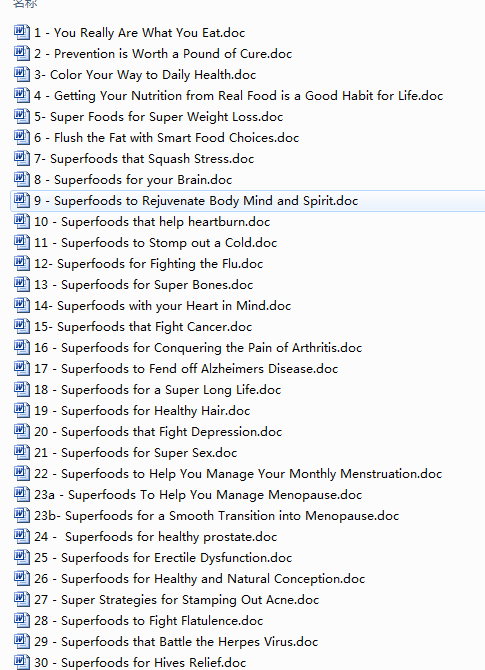Screen dimensions: 485x670
Task: Select '29 - Superfoods that Battle the Herpes Virus.doc'
Action: tap(176, 642)
